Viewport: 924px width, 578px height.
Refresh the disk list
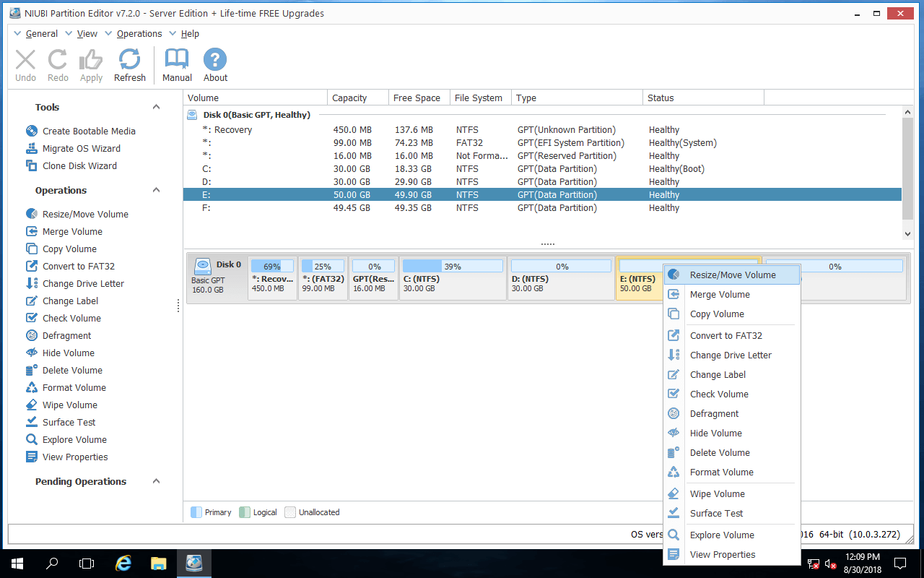(130, 60)
